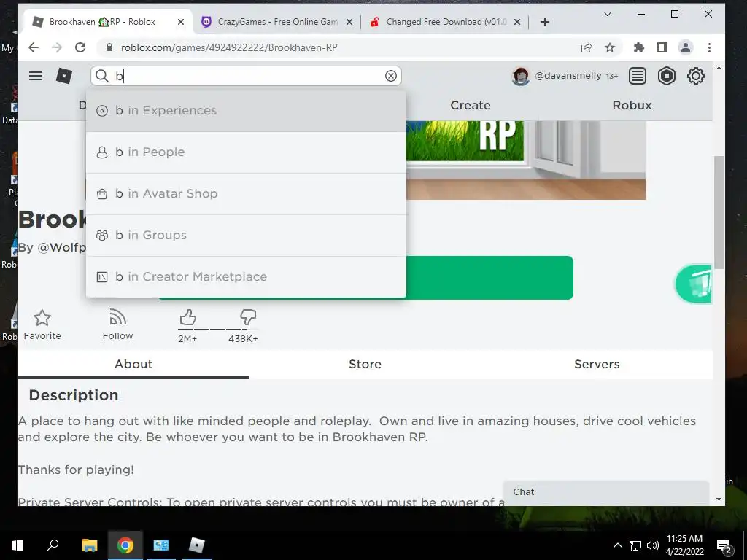This screenshot has height=560, width=747.
Task: Close the CrazyGames browser tab
Action: [x=349, y=22]
